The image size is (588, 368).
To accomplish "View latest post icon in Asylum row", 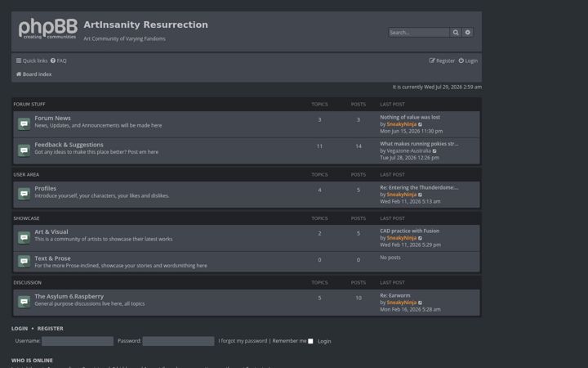I will click(421, 303).
